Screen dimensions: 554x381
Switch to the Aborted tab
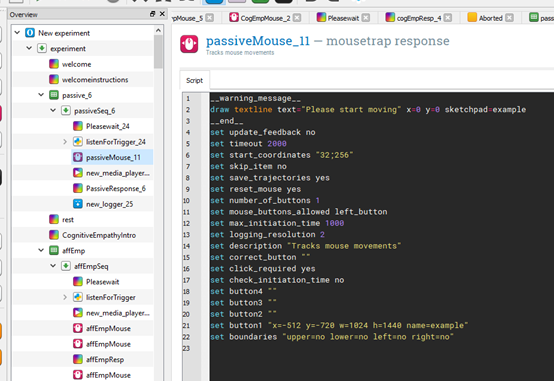coord(490,18)
